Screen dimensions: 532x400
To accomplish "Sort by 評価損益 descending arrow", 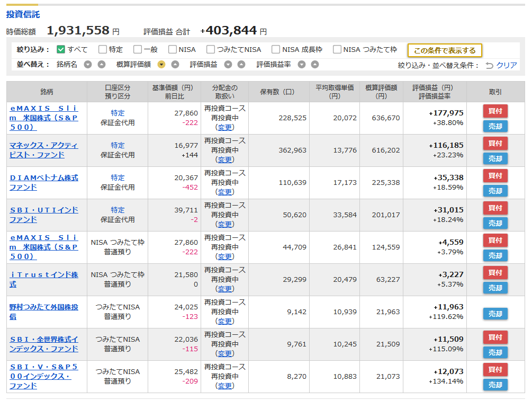I will coord(228,65).
